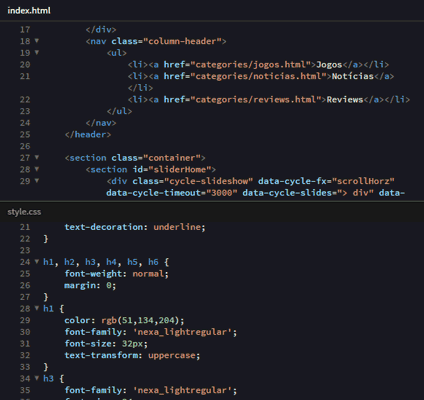Screen dimensions: 424x400
Task: Click the categories/jogos.html href value
Action: click(253, 65)
